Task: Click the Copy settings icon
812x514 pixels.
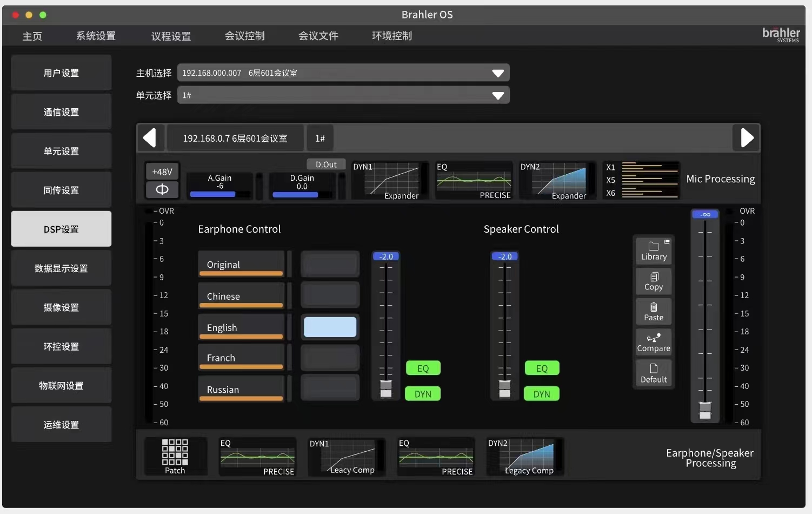Action: click(654, 281)
